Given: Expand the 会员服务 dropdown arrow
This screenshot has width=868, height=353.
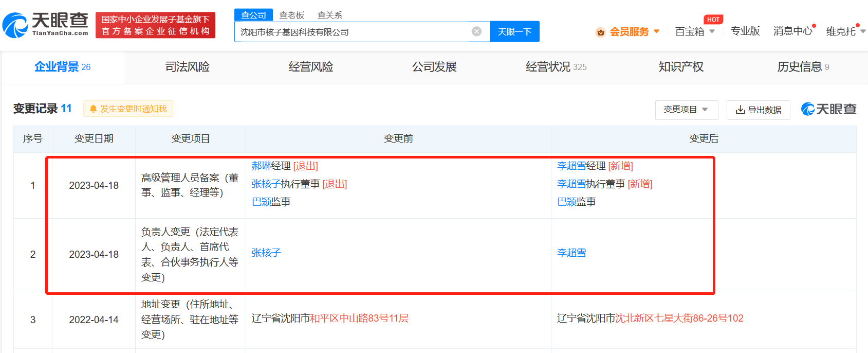Looking at the screenshot, I should (x=656, y=31).
